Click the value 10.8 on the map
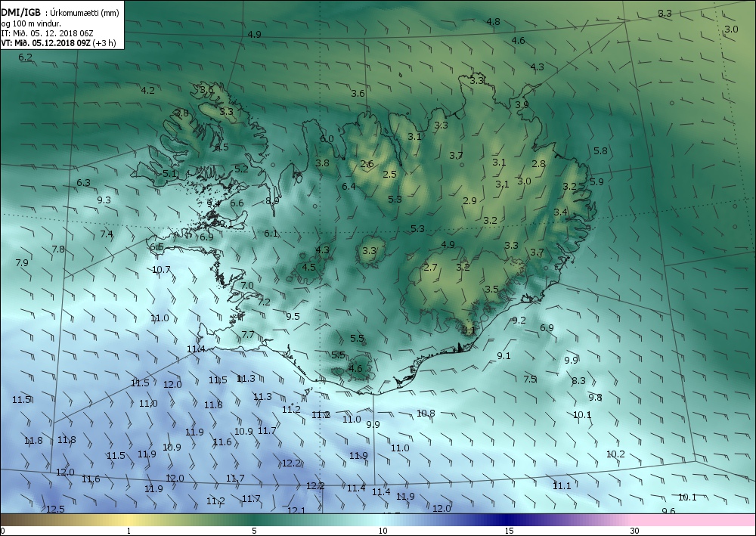This screenshot has height=536, width=756. click(426, 413)
